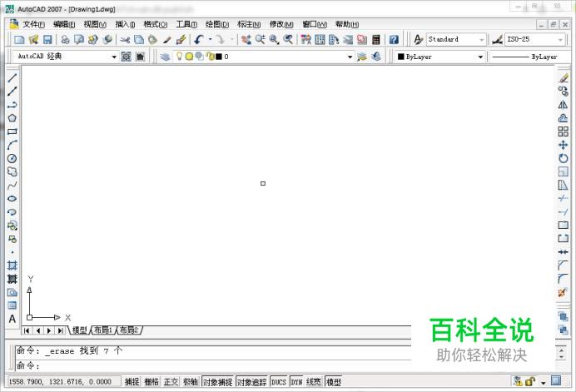Toggle 对象捕捉 object snap
This screenshot has height=392, width=576.
(218, 382)
